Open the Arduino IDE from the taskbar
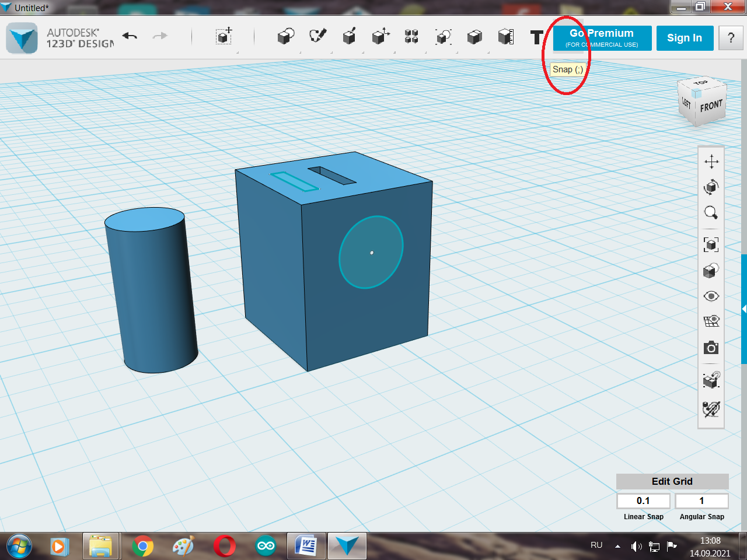747x560 pixels. [x=266, y=547]
